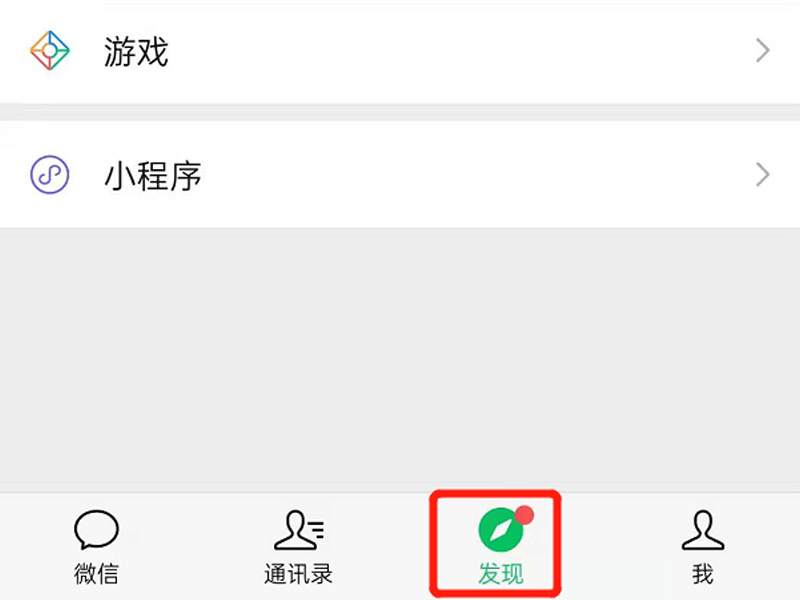Switch to the 微信 tab label
800x600 pixels.
(96, 574)
